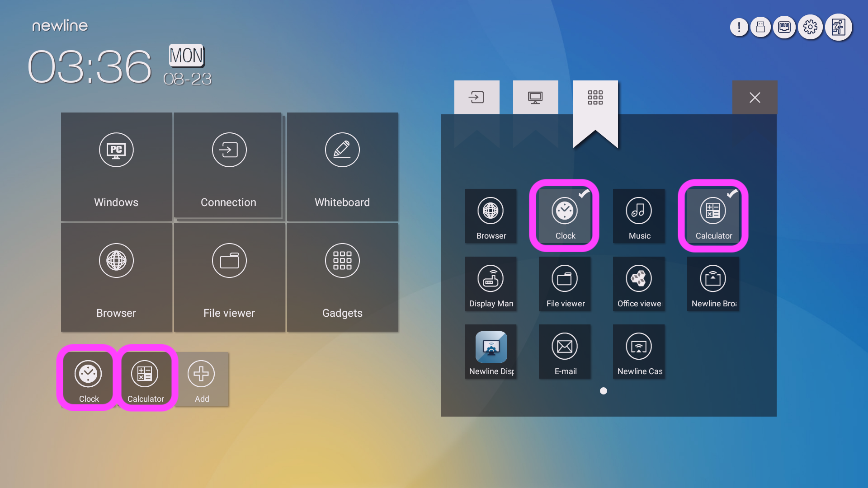Close the app launcher panel
The width and height of the screenshot is (868, 488).
pyautogui.click(x=755, y=97)
